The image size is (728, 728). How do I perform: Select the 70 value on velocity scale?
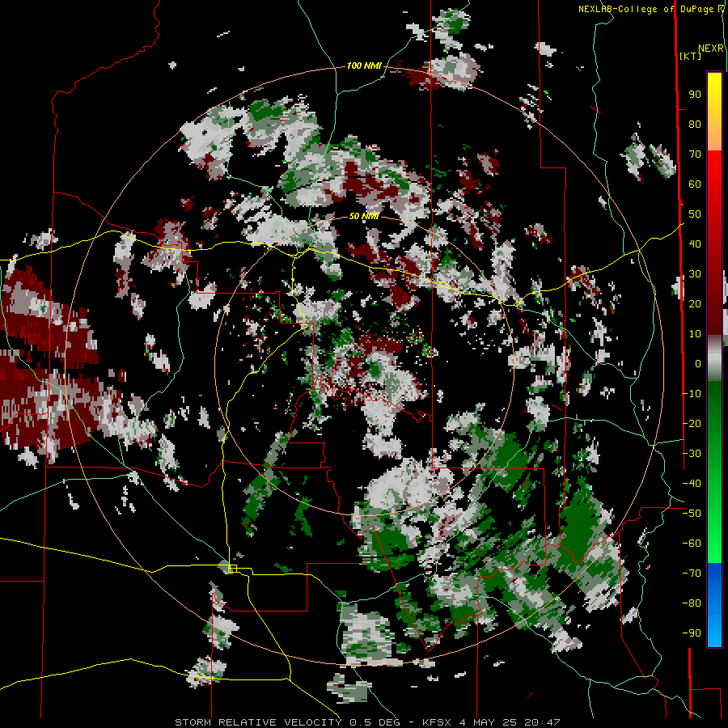695,154
